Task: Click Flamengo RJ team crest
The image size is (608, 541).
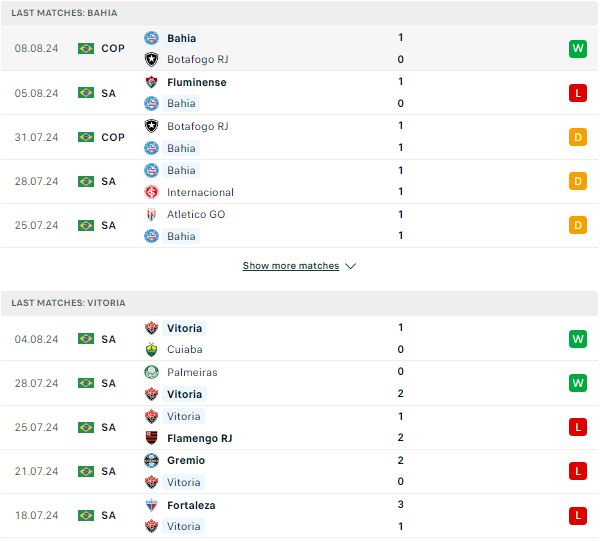Action: [x=152, y=438]
